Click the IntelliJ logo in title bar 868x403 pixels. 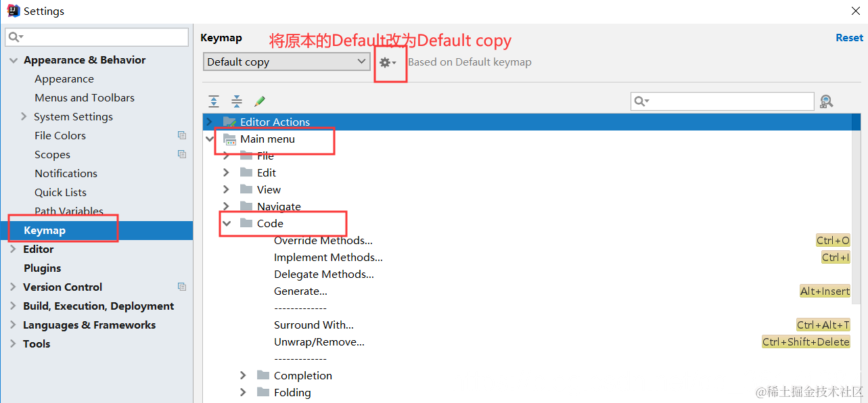click(13, 11)
